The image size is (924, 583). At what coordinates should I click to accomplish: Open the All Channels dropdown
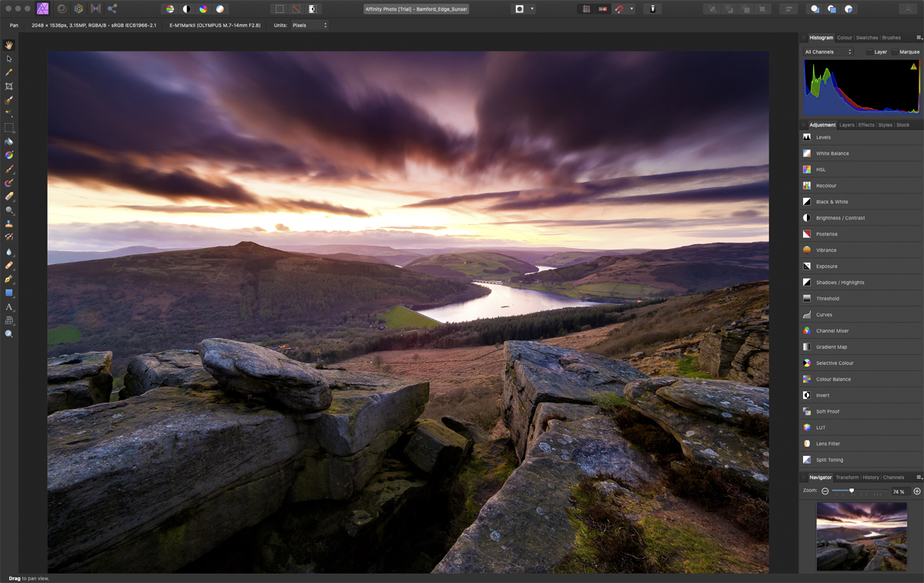point(828,52)
